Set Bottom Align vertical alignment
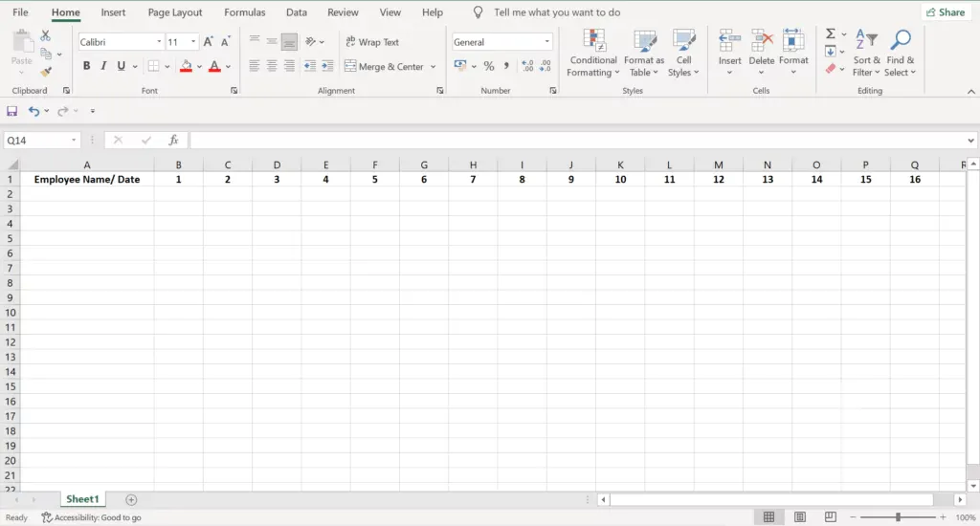 289,42
